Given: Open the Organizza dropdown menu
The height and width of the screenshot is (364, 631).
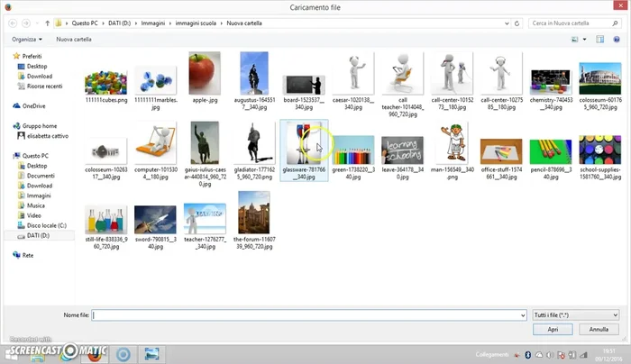Looking at the screenshot, I should [26, 40].
